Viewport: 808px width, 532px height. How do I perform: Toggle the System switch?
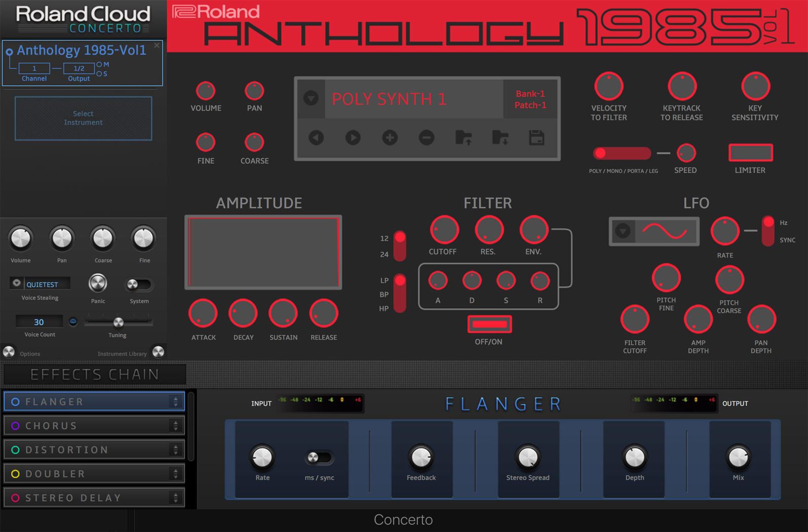[138, 285]
